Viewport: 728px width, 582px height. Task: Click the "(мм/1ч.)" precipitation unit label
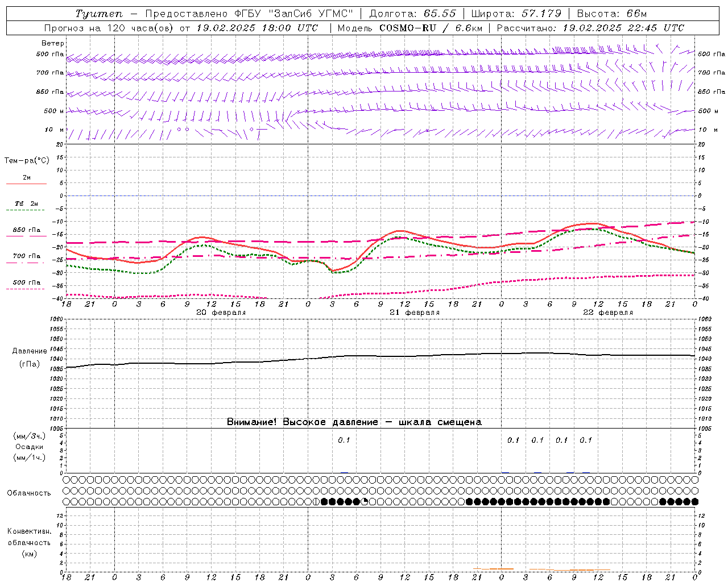[30, 458]
